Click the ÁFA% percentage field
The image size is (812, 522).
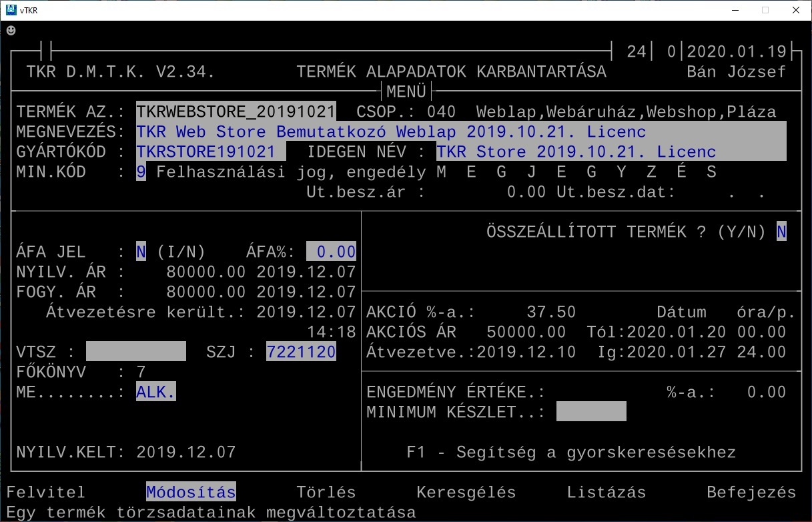pos(331,252)
